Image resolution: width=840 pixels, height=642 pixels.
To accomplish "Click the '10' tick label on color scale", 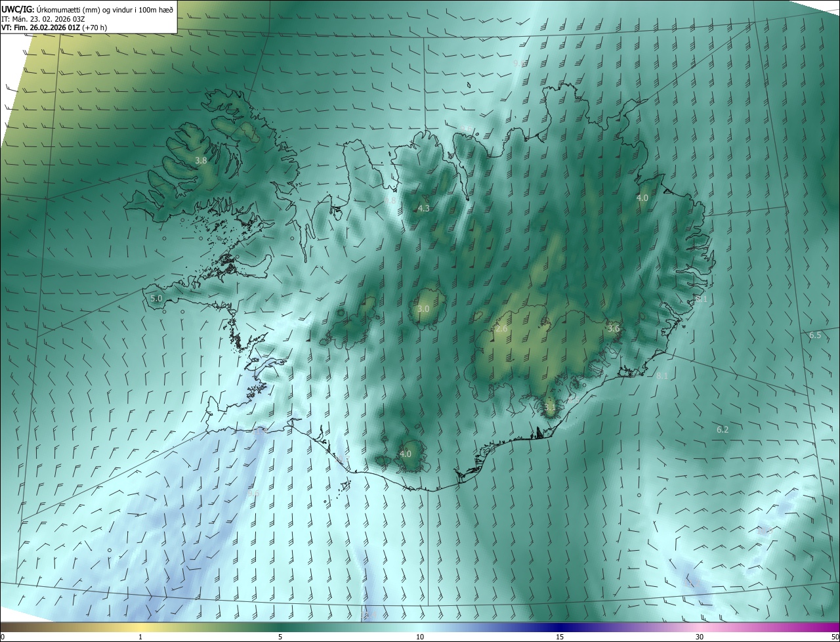I will [x=420, y=637].
